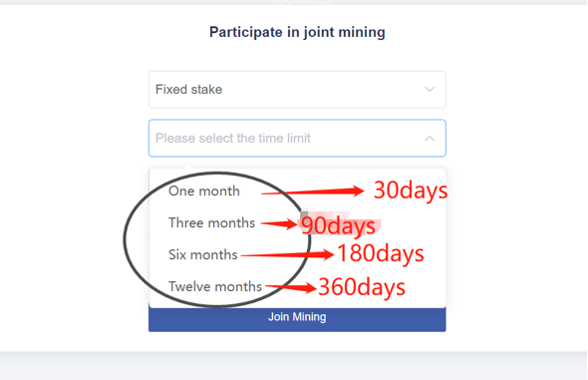Select the One month option
Viewport: 588px width, 380px height.
pyautogui.click(x=204, y=190)
